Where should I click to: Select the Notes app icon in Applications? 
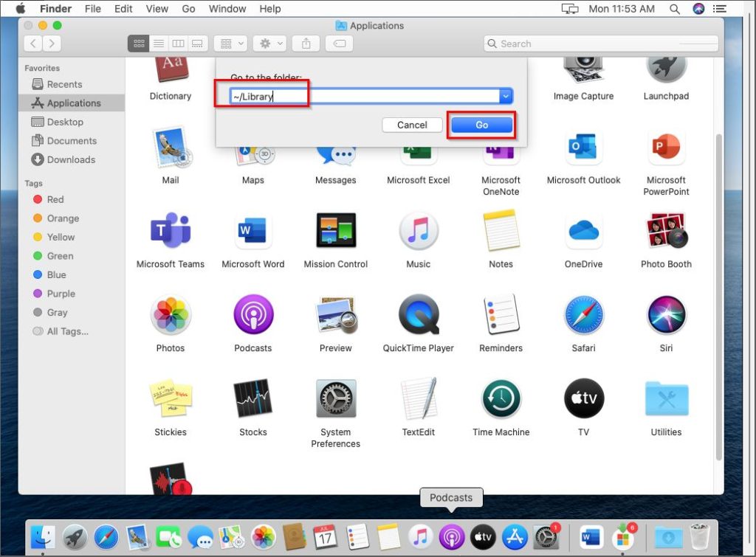(x=501, y=230)
